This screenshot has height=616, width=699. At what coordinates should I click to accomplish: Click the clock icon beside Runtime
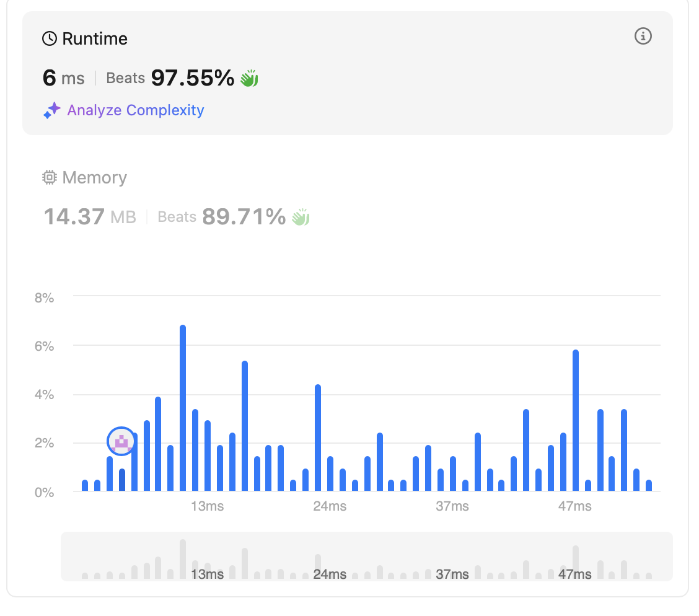49,39
